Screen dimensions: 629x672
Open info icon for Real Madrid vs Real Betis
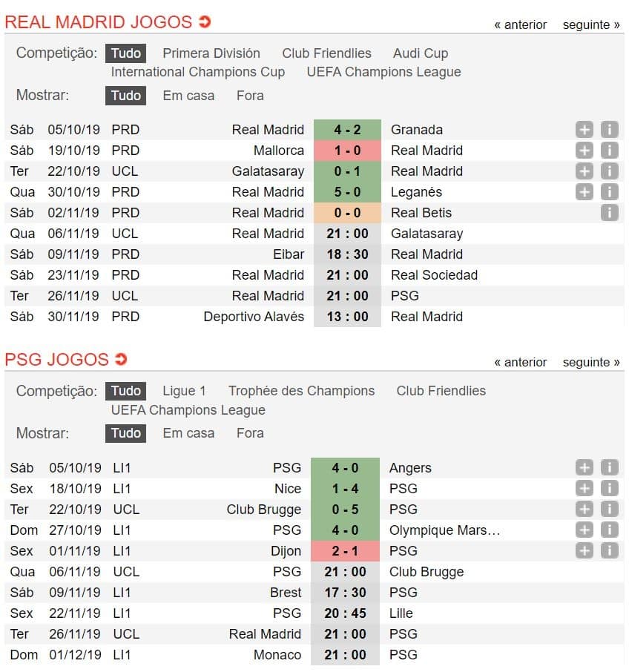click(x=609, y=213)
